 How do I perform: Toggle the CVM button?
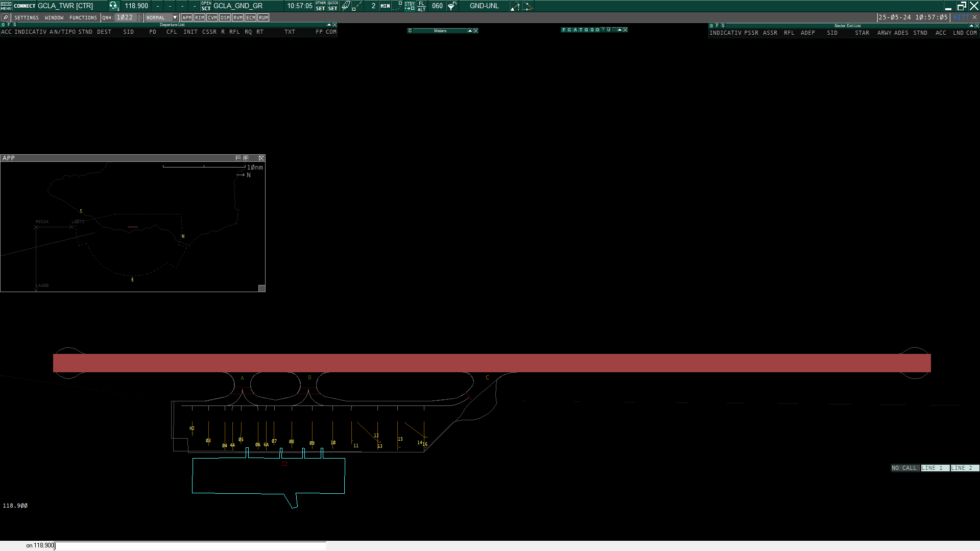[x=212, y=17]
